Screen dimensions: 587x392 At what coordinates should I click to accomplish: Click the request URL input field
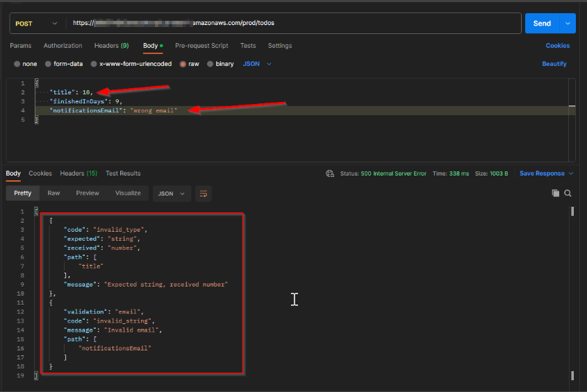[295, 23]
